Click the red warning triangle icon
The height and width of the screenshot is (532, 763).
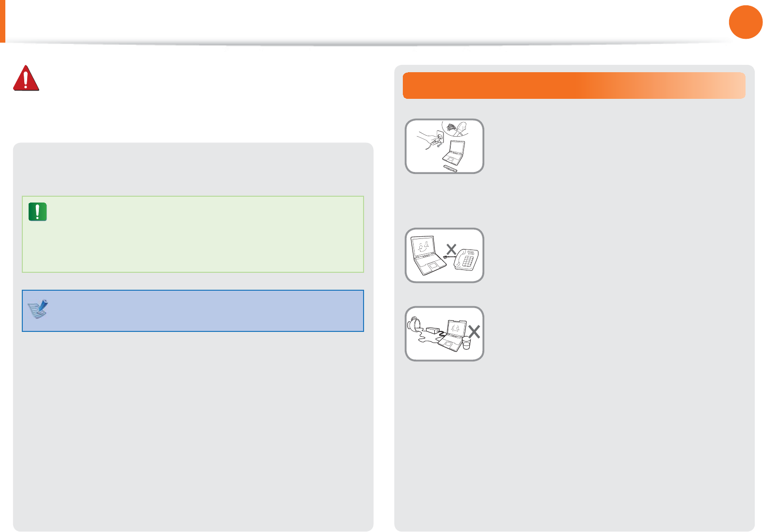(26, 78)
